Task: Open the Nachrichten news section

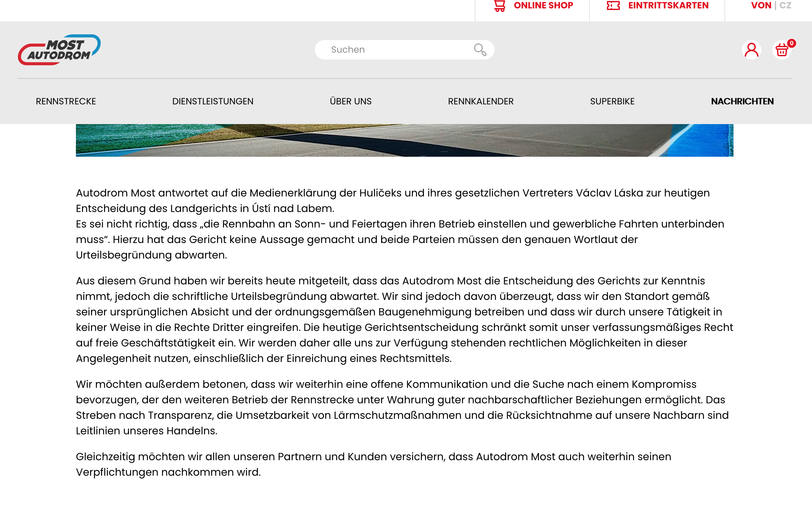Action: pyautogui.click(x=742, y=101)
